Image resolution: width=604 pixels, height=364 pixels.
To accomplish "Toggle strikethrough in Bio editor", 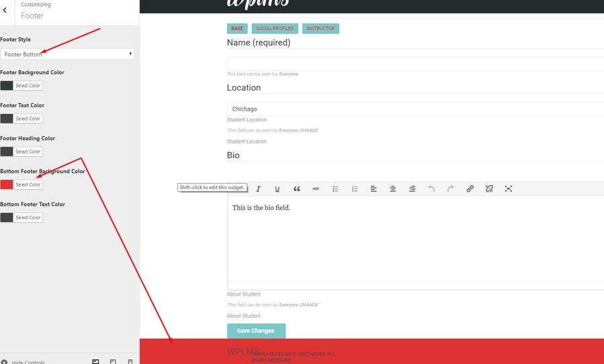I will coord(316,188).
